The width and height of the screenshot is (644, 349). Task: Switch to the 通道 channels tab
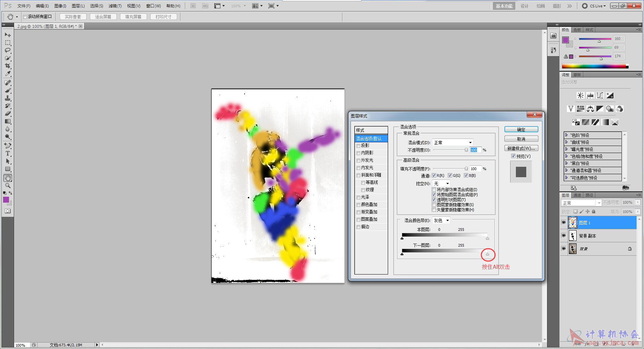click(577, 195)
